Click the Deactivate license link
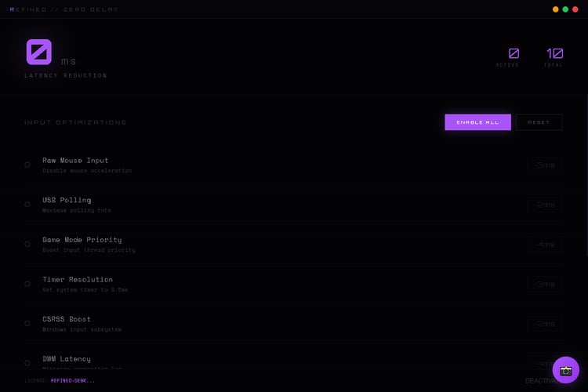This screenshot has height=392, width=588. click(543, 381)
